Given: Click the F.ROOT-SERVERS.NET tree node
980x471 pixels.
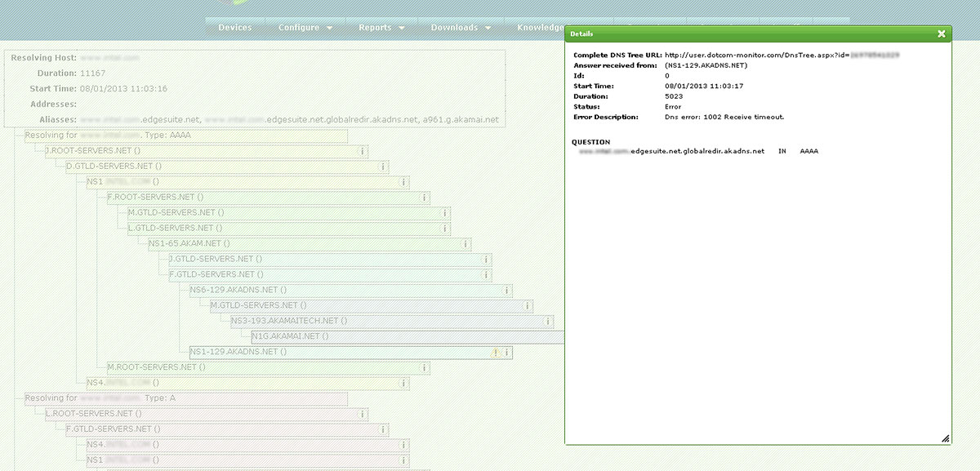Looking at the screenshot, I should coord(268,198).
